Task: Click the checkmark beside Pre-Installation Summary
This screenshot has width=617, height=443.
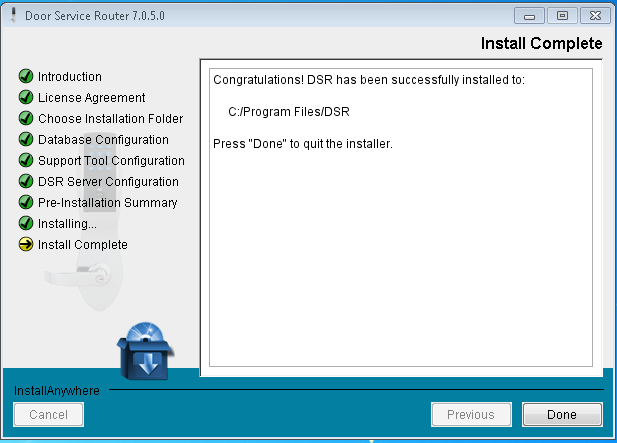Action: (26, 202)
